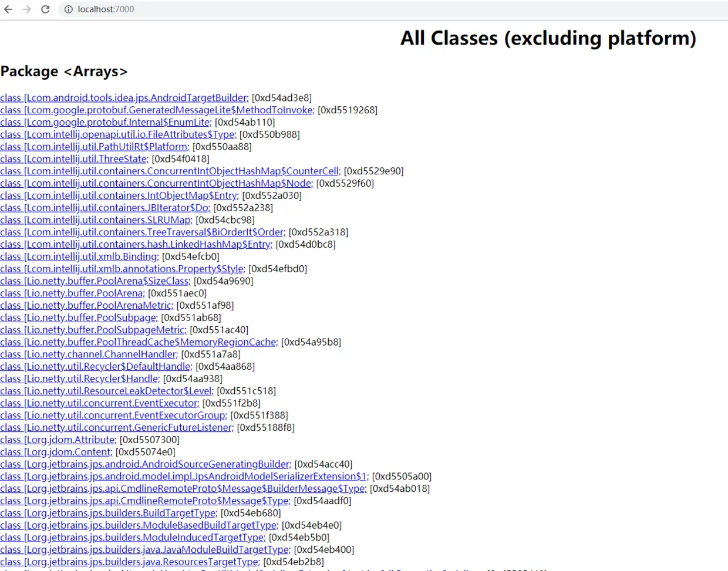Open JBIterator$Do class link
Image resolution: width=728 pixels, height=571 pixels.
point(105,208)
